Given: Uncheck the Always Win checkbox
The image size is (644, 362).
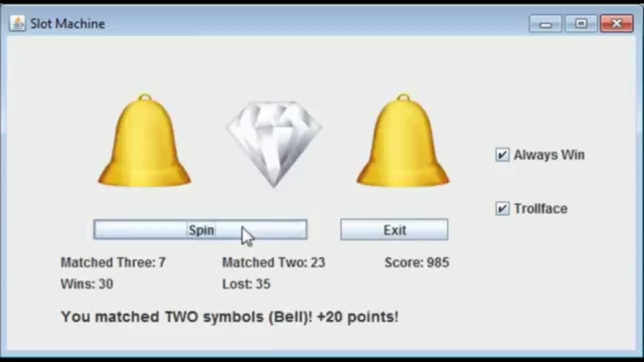Looking at the screenshot, I should 502,155.
